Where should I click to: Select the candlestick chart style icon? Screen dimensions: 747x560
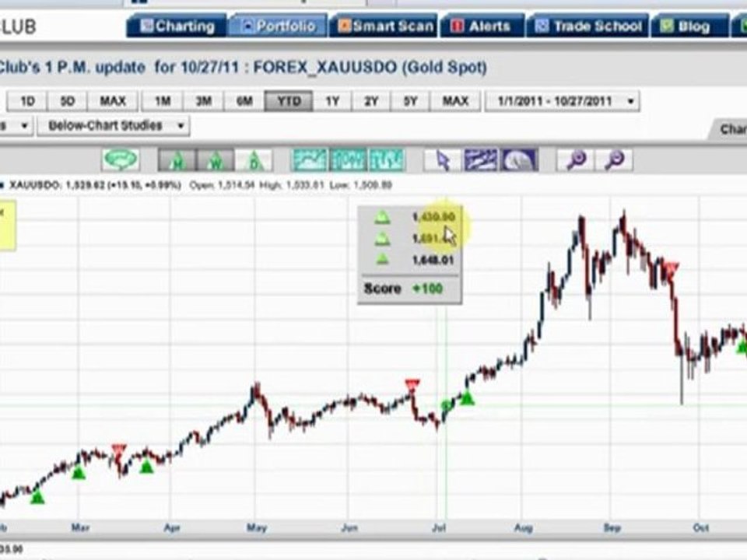[x=348, y=160]
